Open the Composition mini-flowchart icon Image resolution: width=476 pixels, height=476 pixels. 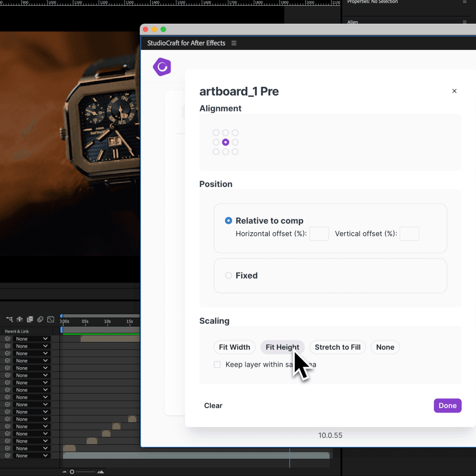point(9,319)
